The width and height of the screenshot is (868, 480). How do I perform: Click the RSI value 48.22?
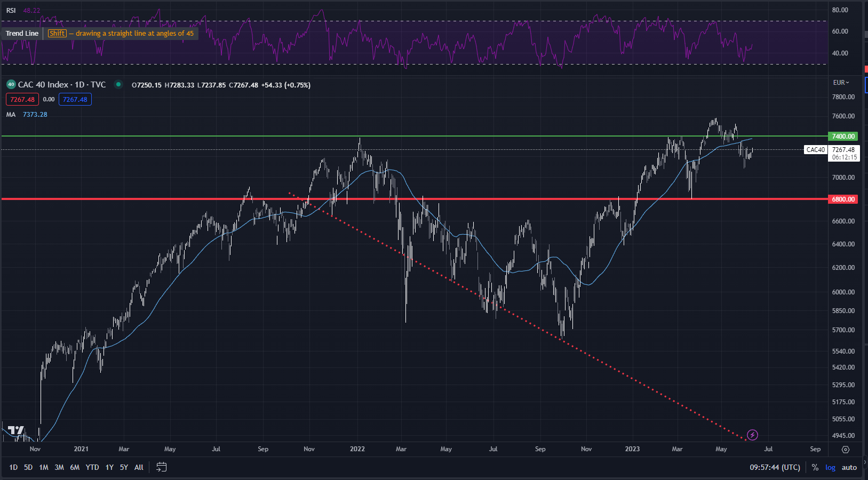[31, 11]
